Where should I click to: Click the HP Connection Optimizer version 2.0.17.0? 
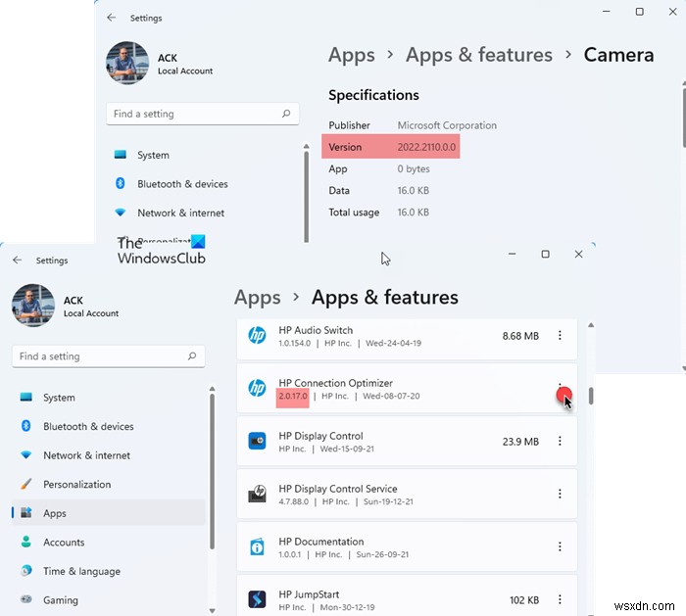(x=293, y=396)
